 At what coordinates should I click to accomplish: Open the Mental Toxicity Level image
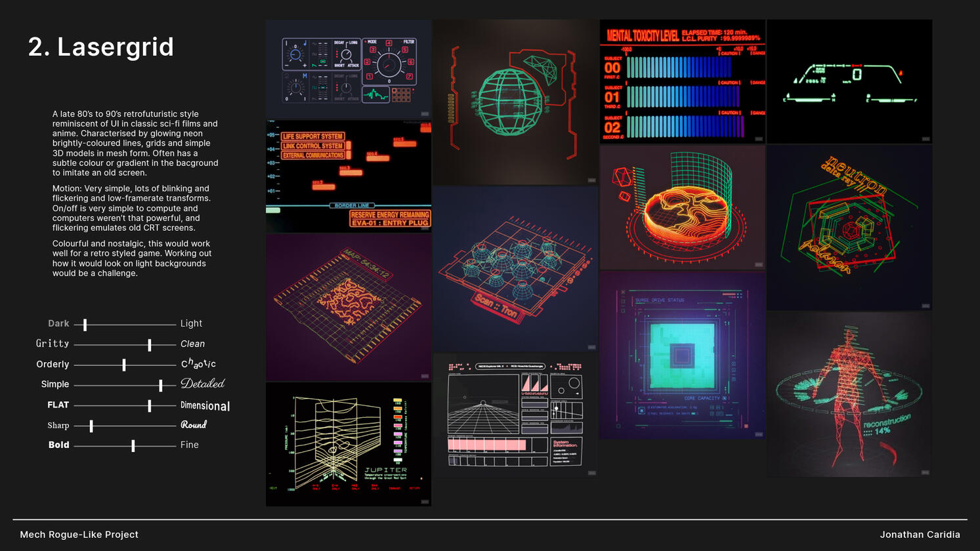[x=682, y=81]
